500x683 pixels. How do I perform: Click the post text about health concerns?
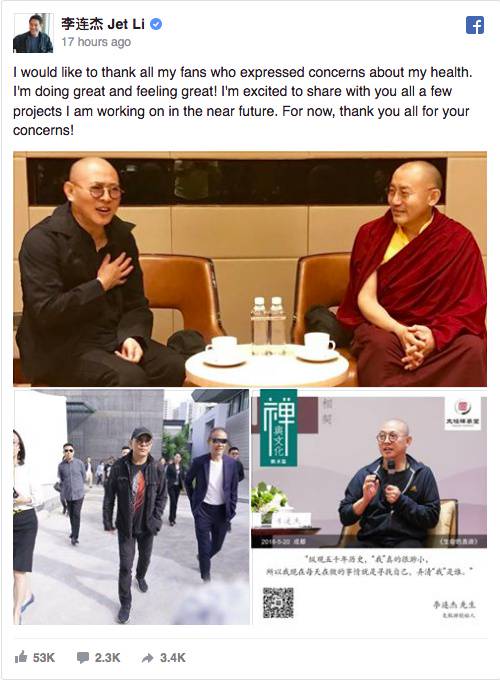pyautogui.click(x=243, y=101)
